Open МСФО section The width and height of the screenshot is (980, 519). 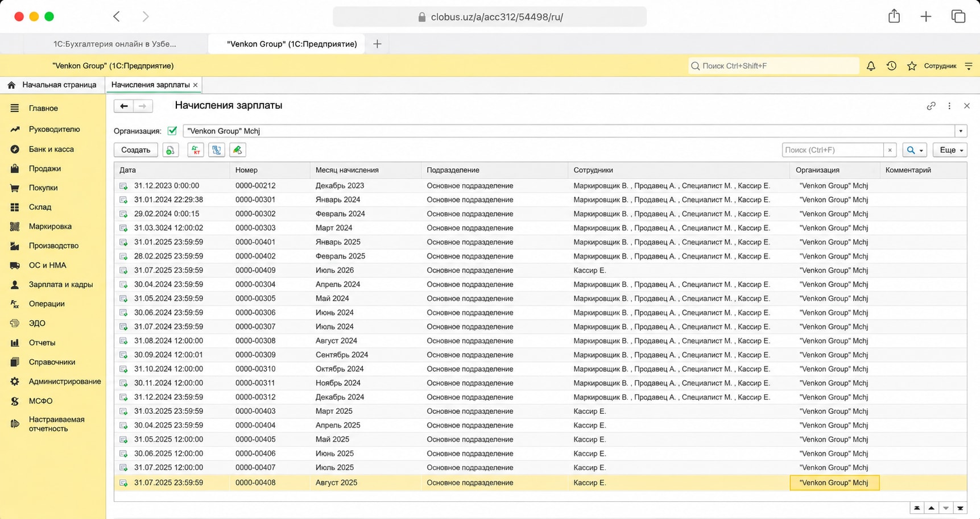click(x=40, y=401)
